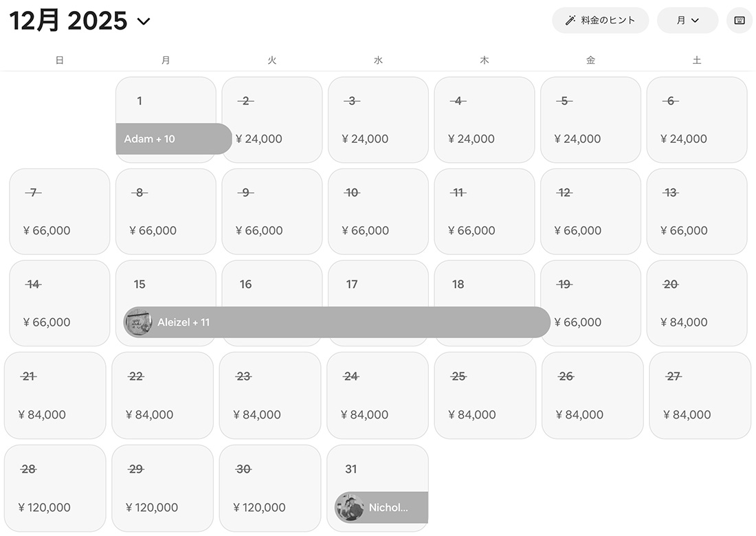Image resolution: width=756 pixels, height=536 pixels.
Task: Open Nichol guest profile photo on 31
Action: tap(349, 508)
